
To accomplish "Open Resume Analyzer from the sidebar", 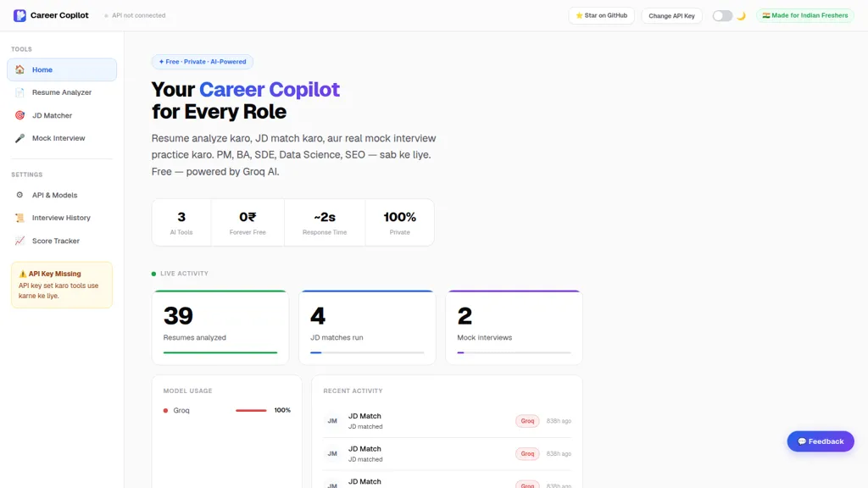I will point(62,92).
